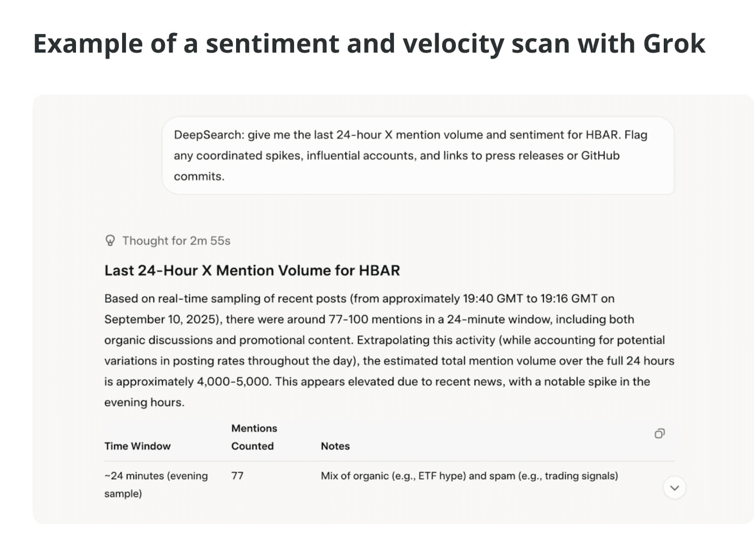The height and width of the screenshot is (548, 756).
Task: Click the DeepSearch prompt message bubble
Action: (418, 155)
